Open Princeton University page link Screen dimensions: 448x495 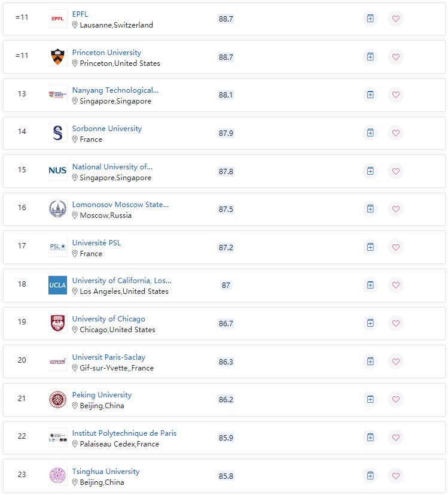tap(106, 53)
